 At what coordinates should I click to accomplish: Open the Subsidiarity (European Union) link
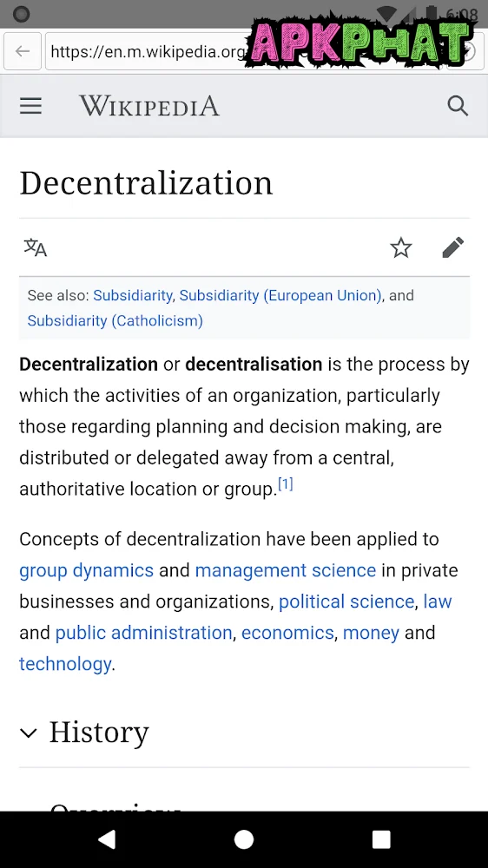[x=280, y=295]
